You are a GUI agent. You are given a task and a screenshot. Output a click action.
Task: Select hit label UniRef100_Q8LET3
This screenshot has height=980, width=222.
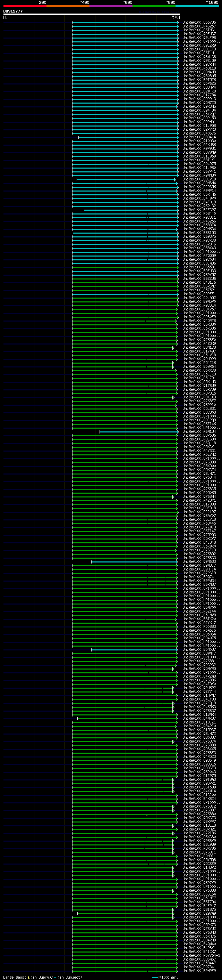click(199, 49)
